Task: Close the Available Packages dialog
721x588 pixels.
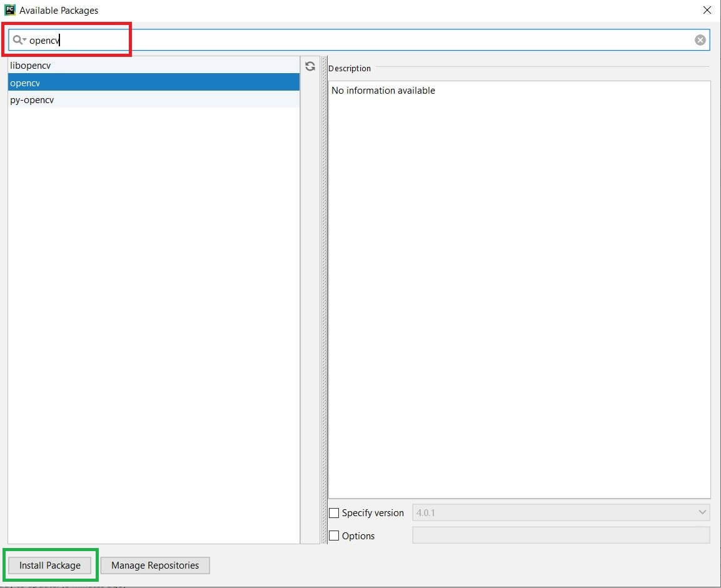Action: click(707, 10)
